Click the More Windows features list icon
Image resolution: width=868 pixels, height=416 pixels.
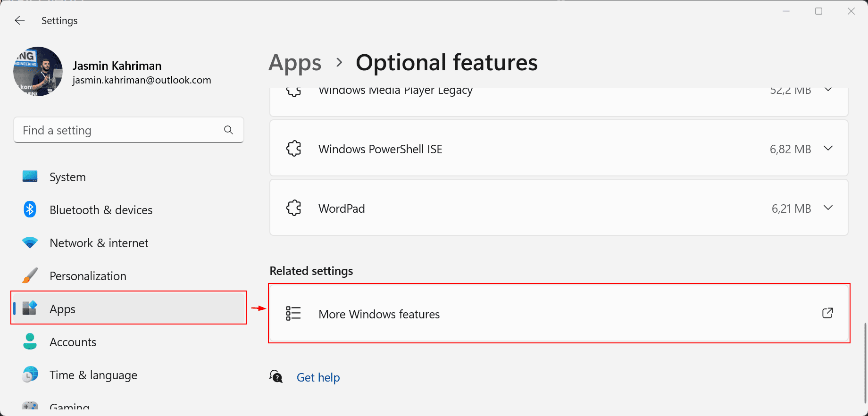point(293,313)
